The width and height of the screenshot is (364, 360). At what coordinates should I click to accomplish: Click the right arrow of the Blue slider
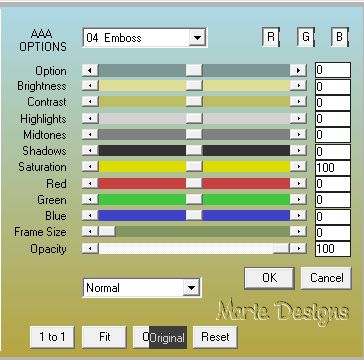click(298, 215)
